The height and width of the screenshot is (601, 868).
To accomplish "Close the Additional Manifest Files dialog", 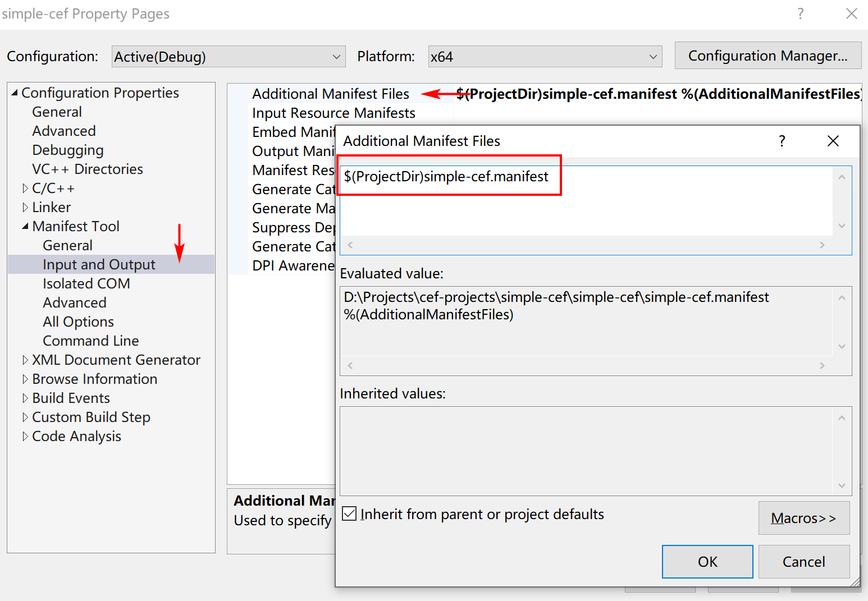I will 833,141.
